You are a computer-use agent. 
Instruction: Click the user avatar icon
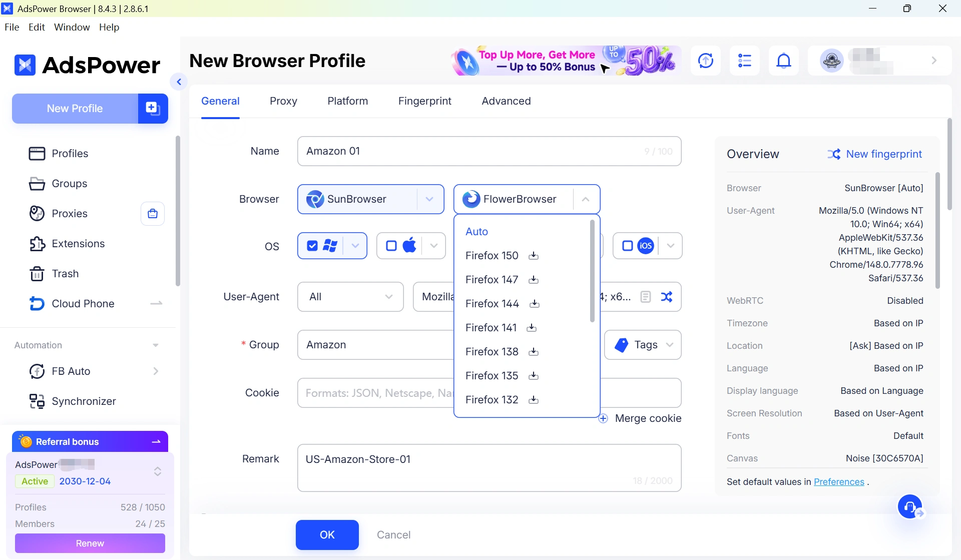click(831, 61)
